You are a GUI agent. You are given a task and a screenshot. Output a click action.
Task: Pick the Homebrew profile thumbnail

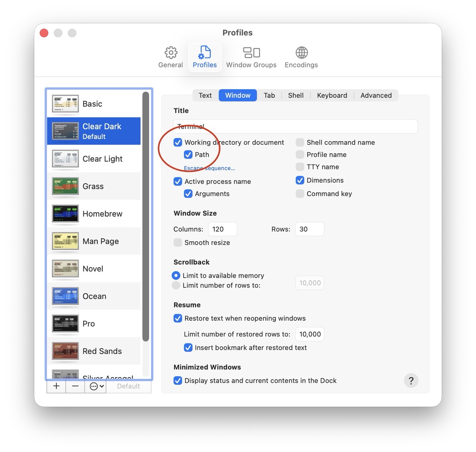click(x=65, y=214)
